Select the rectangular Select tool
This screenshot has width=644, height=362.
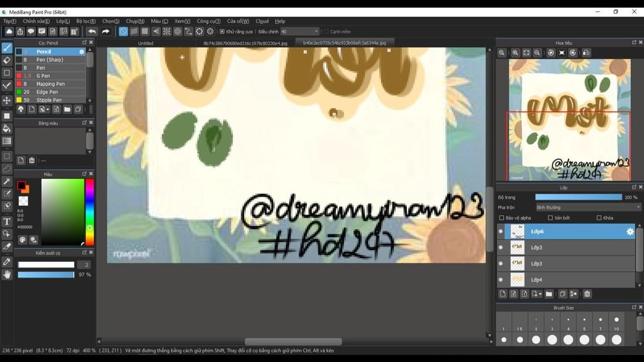(7, 156)
